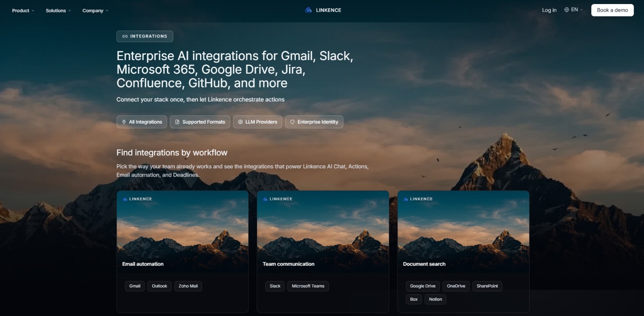Click the Integrations badge
Screen dimensions: 644x316
(145, 36)
